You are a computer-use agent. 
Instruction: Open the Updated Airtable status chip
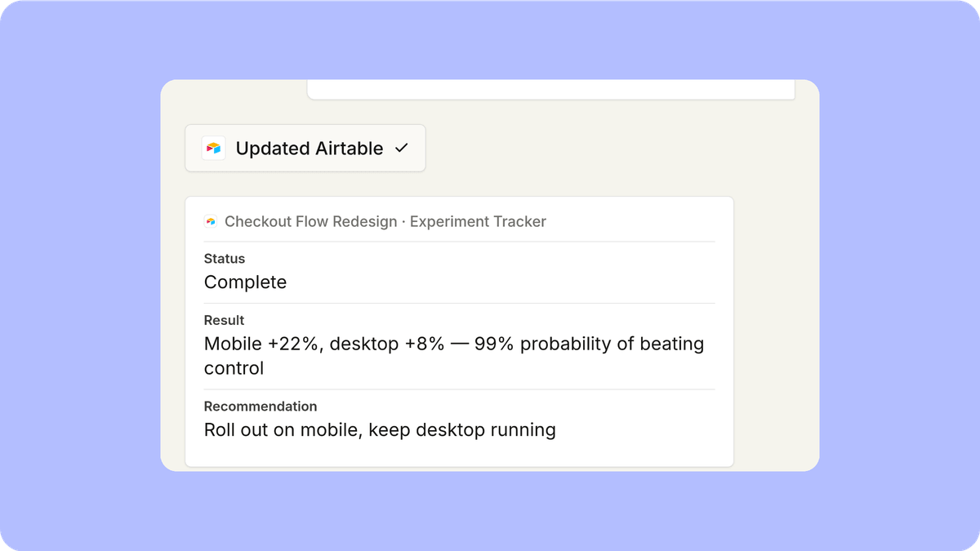point(305,148)
